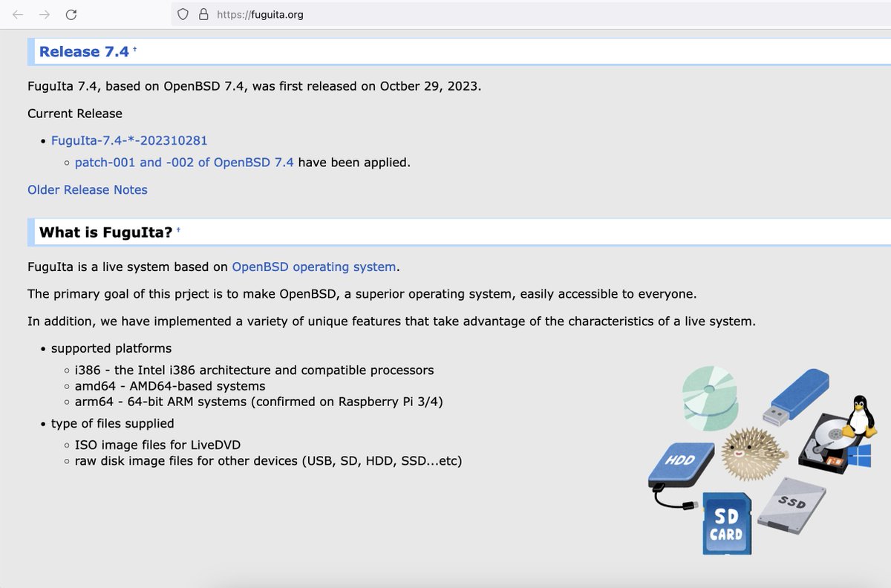Open the Release 7.4 heading link

84,52
